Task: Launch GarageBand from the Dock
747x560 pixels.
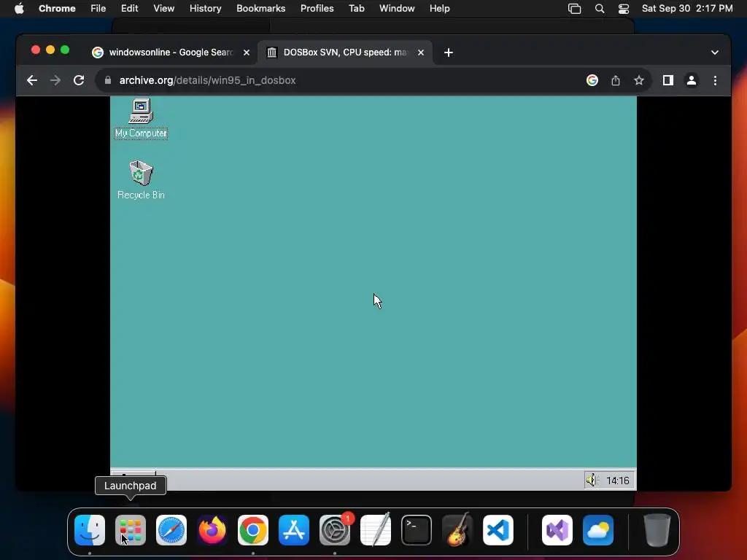Action: point(457,529)
